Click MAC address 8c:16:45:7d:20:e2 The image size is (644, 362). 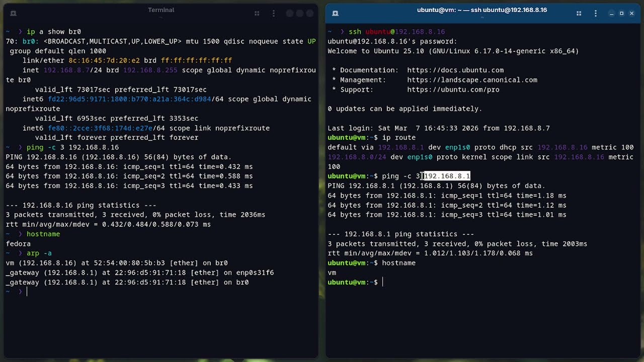pyautogui.click(x=104, y=61)
